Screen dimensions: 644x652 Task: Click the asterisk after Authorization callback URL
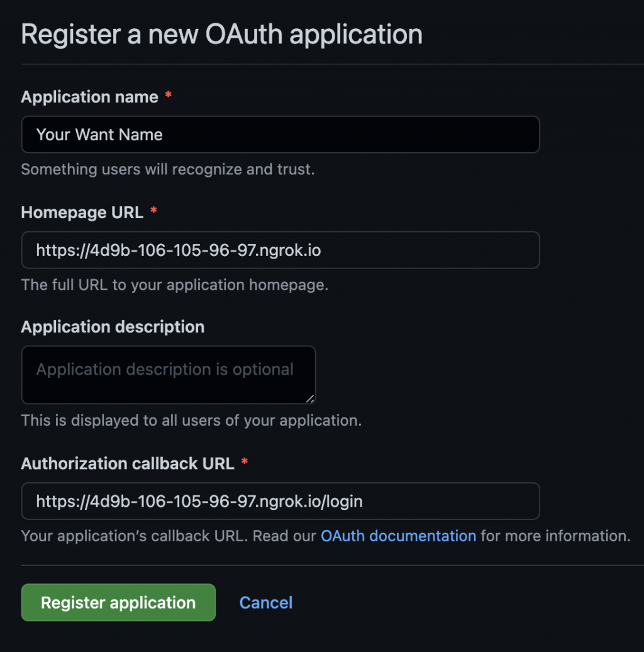point(245,463)
